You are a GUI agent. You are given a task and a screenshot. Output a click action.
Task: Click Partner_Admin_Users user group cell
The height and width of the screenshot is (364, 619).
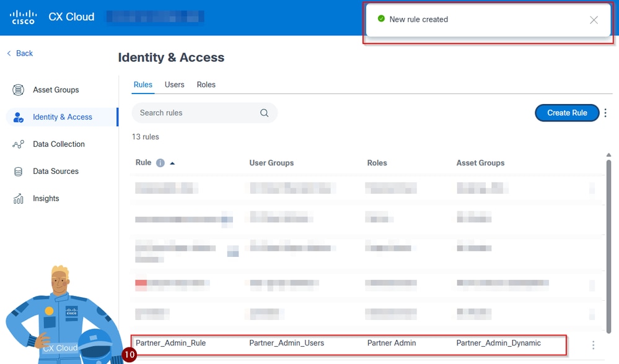[x=287, y=343]
